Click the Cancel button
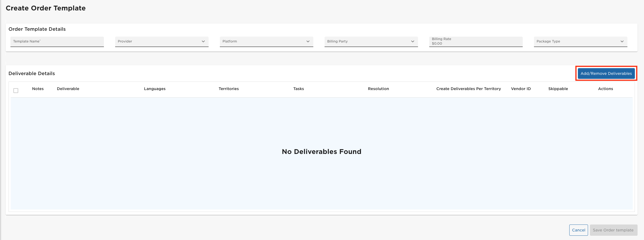Screen dimensions: 644x240 (579, 230)
